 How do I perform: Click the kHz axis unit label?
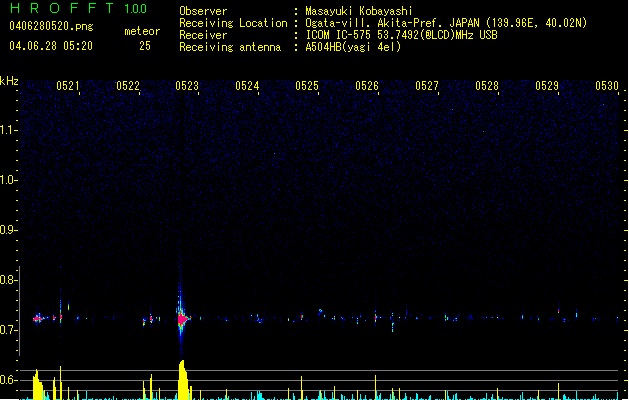coord(9,81)
